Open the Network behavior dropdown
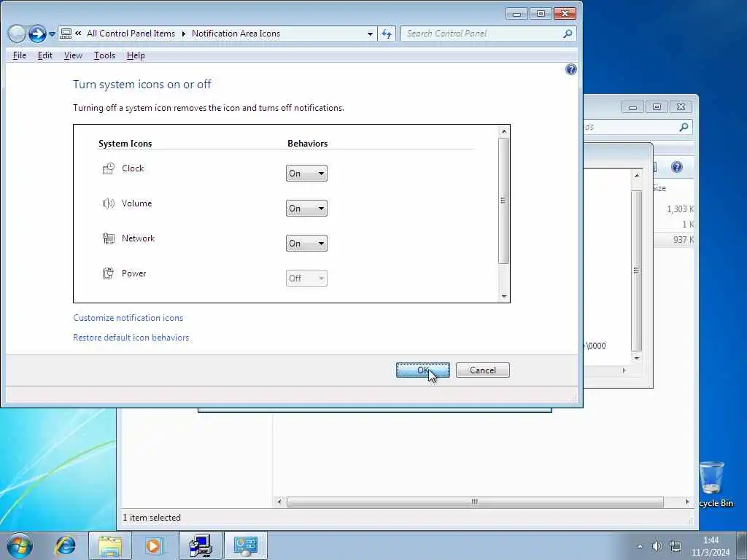 pos(306,244)
